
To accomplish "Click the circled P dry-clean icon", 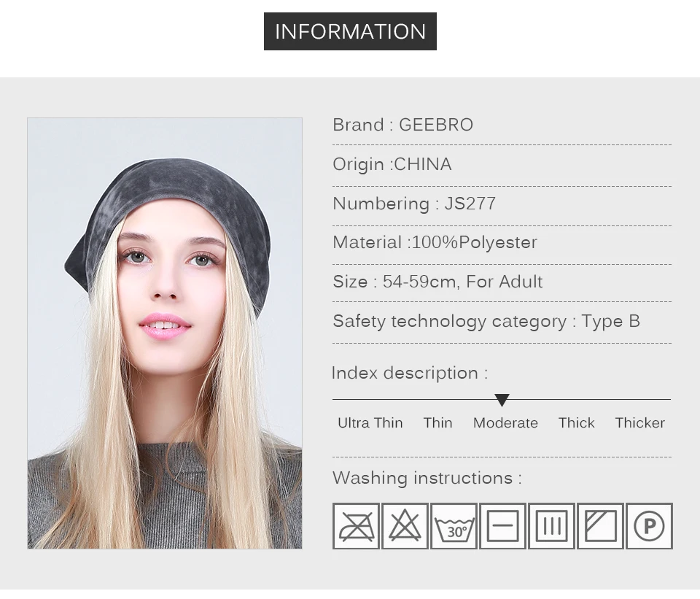I will (x=649, y=526).
